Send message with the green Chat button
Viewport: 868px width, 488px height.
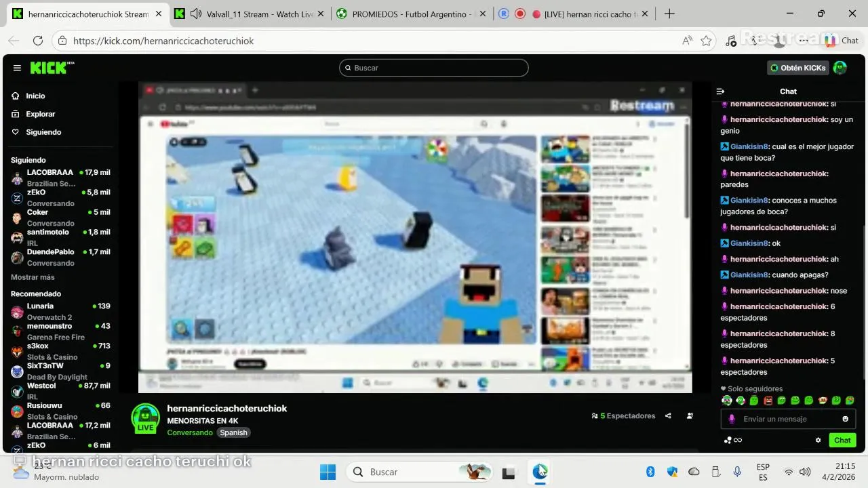[842, 440]
